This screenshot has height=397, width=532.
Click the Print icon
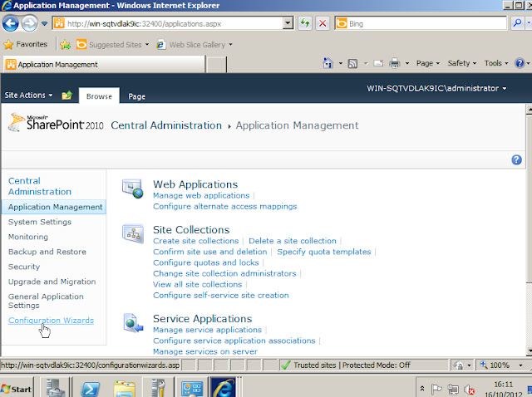point(394,63)
